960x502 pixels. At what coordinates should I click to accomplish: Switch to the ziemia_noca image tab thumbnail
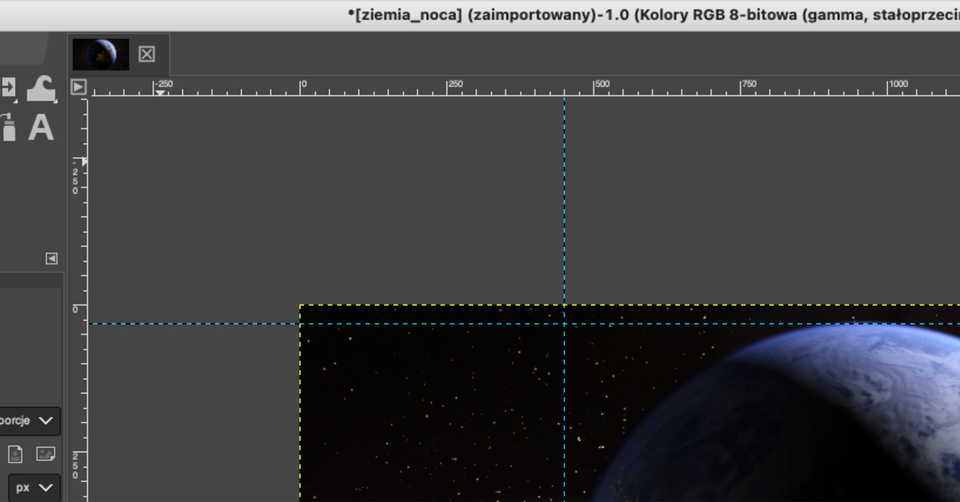101,54
